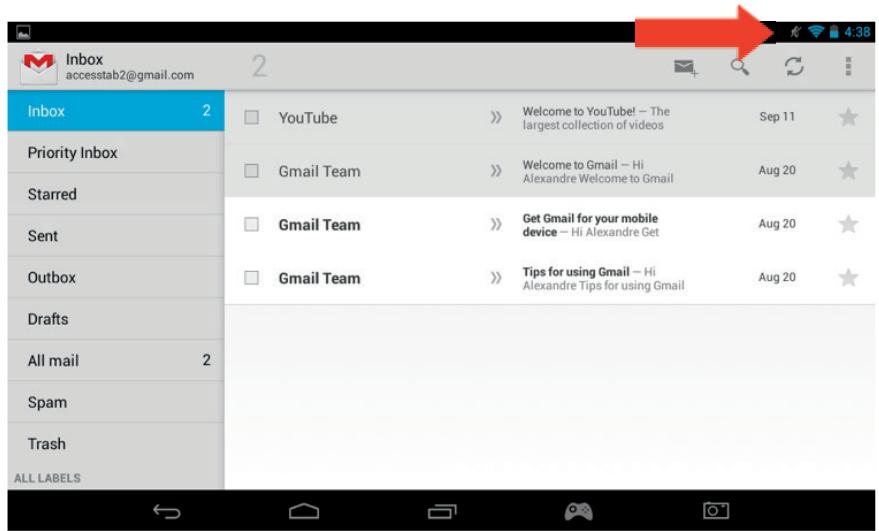Tap the battery status icon
Screen dimensions: 879x531
point(834,31)
